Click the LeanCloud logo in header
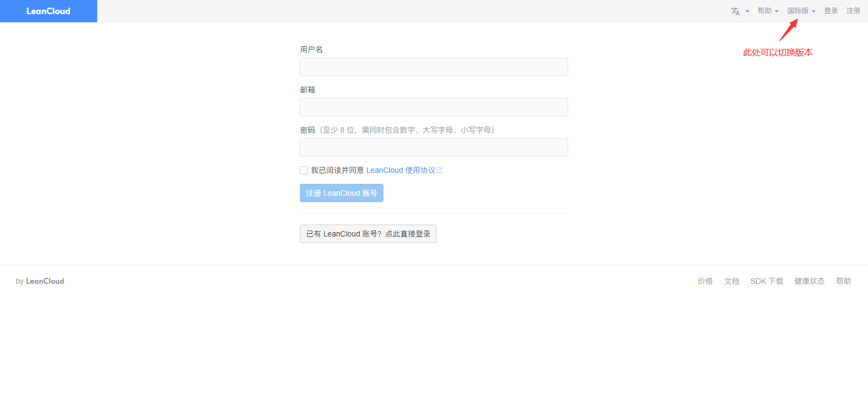The image size is (868, 411). click(x=48, y=11)
